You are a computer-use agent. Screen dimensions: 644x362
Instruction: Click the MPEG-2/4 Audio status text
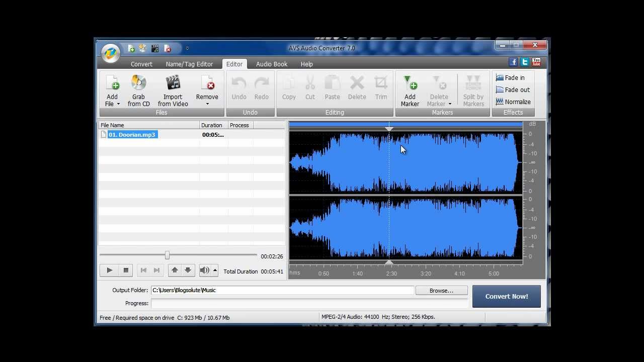point(378,317)
